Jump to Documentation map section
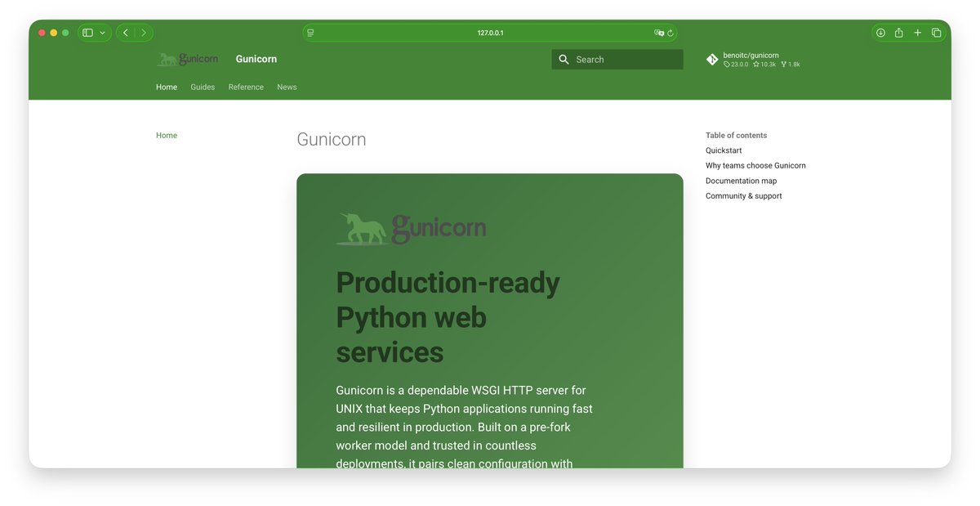The width and height of the screenshot is (980, 506). click(x=742, y=181)
